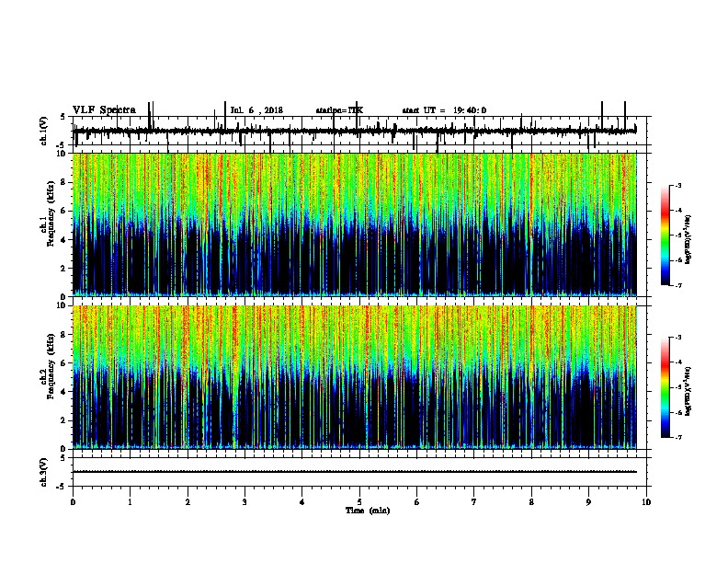The height and width of the screenshot is (563, 728).
Task: Select the "start UT = 19:40:0" header text
Action: click(x=444, y=110)
